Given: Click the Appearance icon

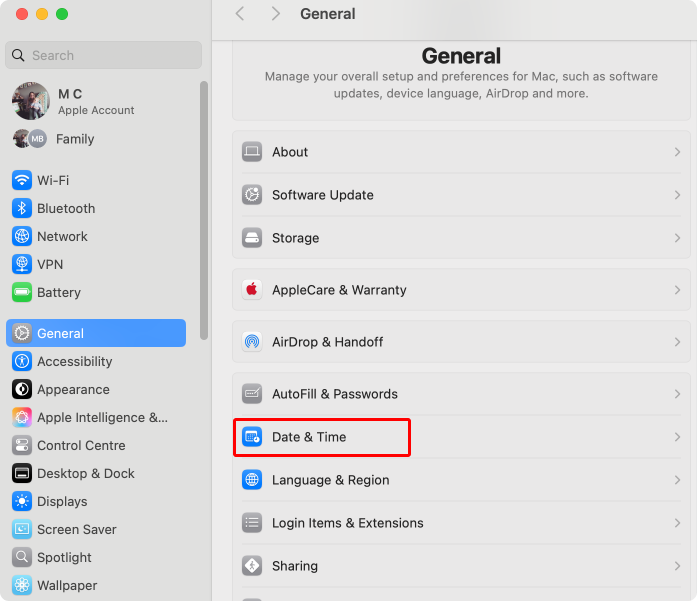Looking at the screenshot, I should (22, 389).
